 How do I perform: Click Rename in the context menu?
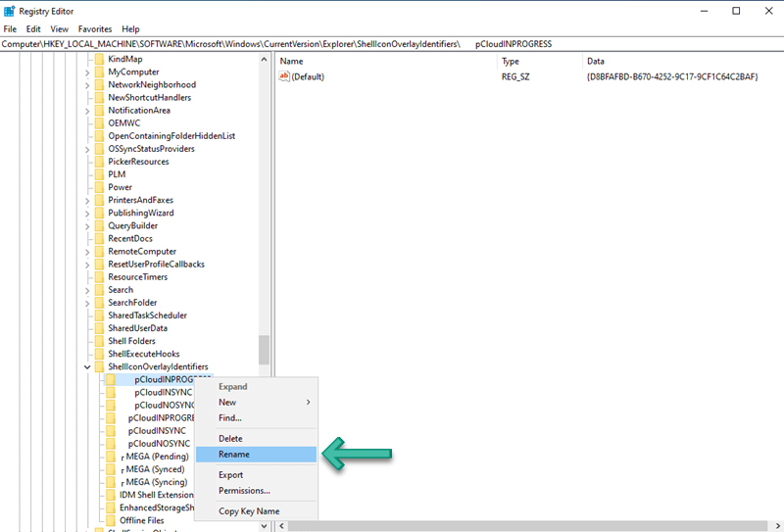(256, 454)
